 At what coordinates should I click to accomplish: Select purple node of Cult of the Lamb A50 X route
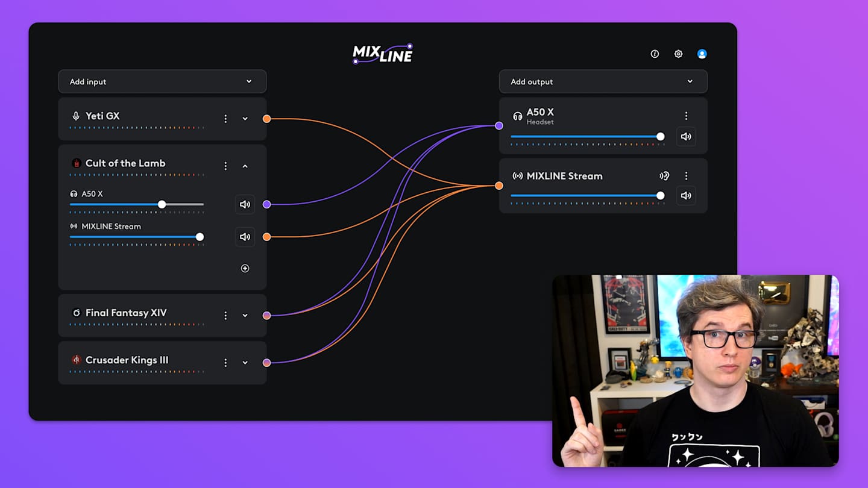coord(266,204)
